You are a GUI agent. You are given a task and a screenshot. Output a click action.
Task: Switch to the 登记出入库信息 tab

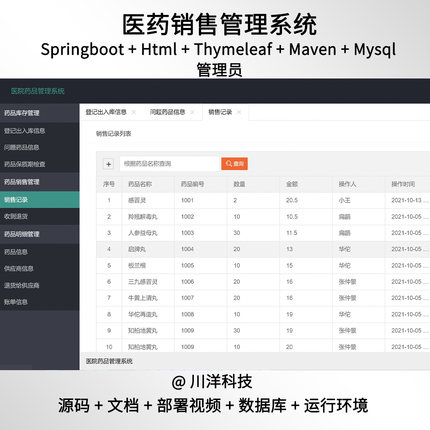pyautogui.click(x=106, y=112)
